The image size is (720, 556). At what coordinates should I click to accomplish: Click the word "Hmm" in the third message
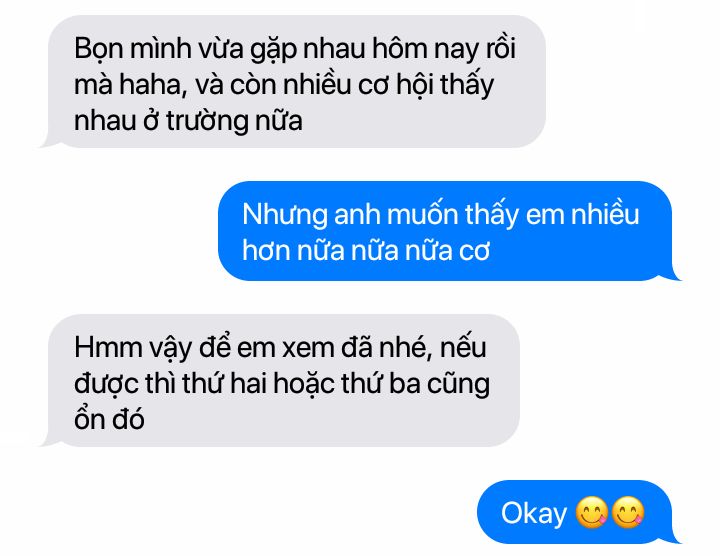pyautogui.click(x=108, y=347)
